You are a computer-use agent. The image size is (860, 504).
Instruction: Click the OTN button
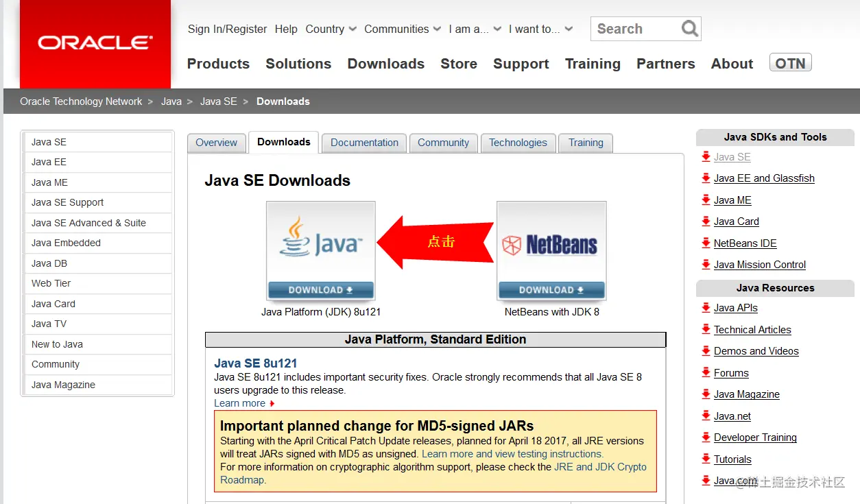[x=791, y=63]
